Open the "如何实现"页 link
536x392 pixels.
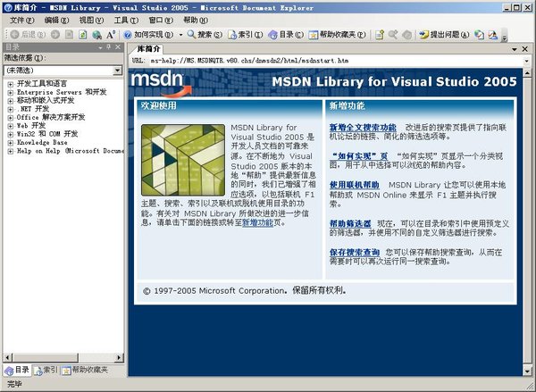click(x=359, y=156)
